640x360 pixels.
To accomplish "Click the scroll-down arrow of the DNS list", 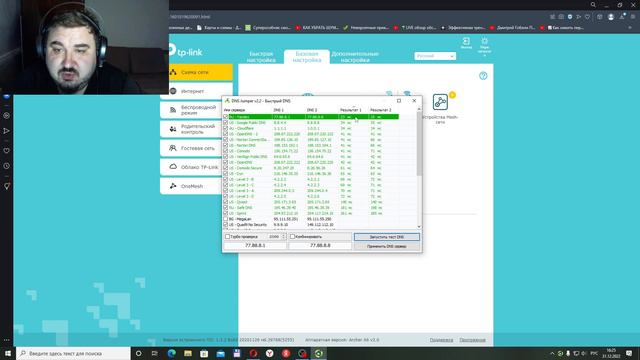I will (x=419, y=227).
